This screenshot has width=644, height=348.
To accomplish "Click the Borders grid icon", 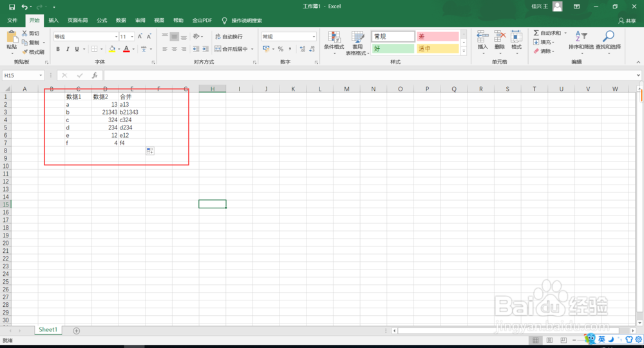I will (x=95, y=49).
